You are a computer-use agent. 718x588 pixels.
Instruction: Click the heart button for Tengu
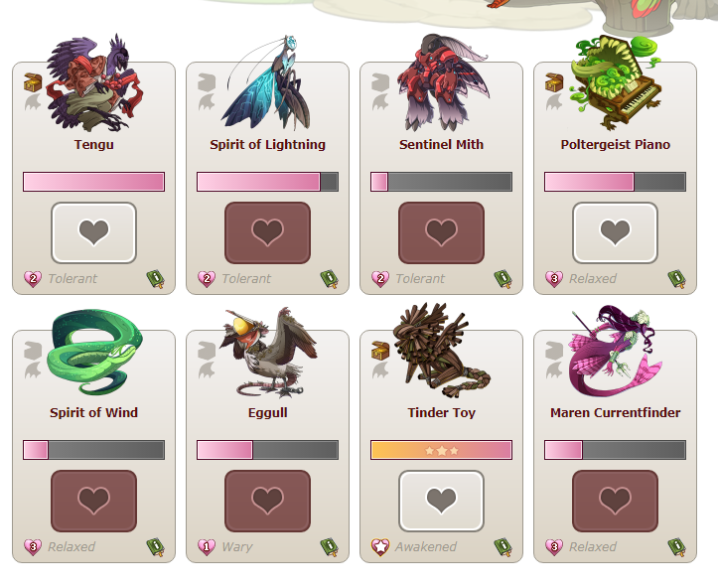coord(94,232)
